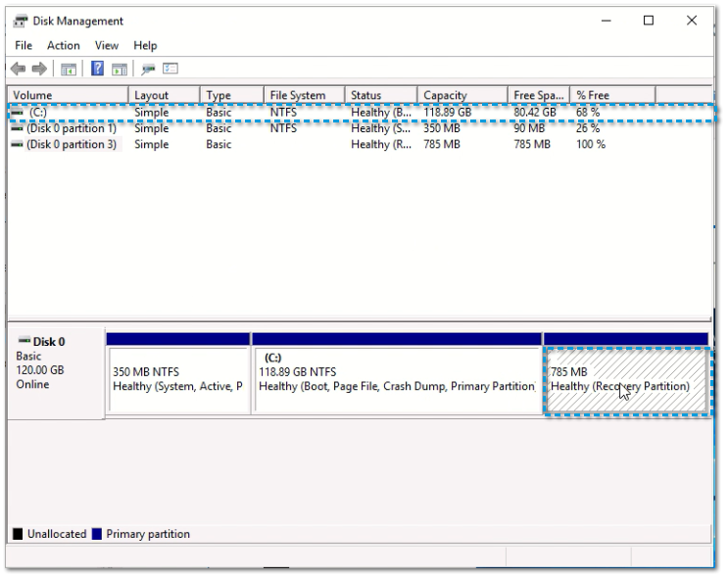Viewport: 728px width, 577px height.
Task: Select the 350 MB NTFS system partition block
Action: 177,379
